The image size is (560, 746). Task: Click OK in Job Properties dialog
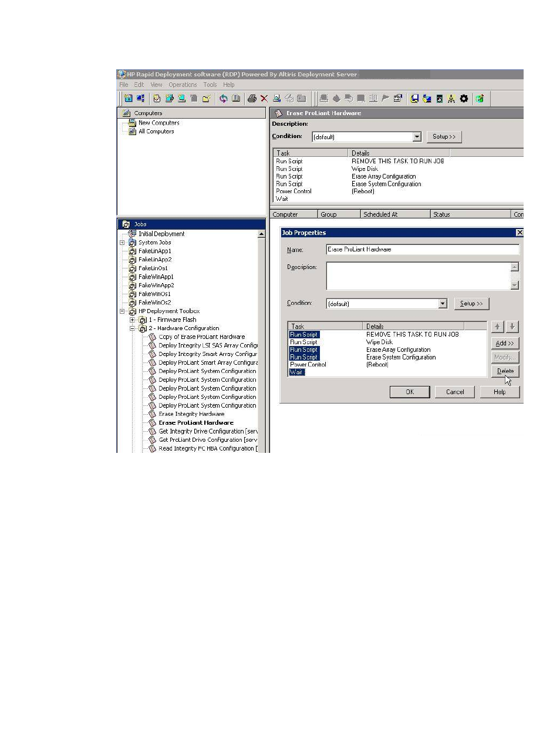point(410,392)
